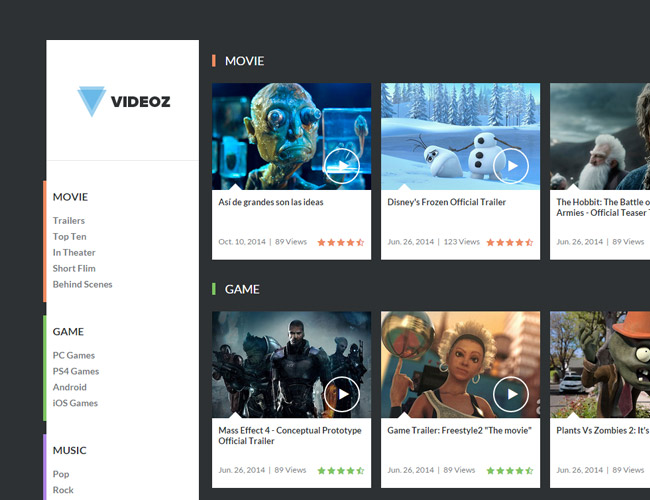Select the MUSIC sidebar heading

point(69,450)
